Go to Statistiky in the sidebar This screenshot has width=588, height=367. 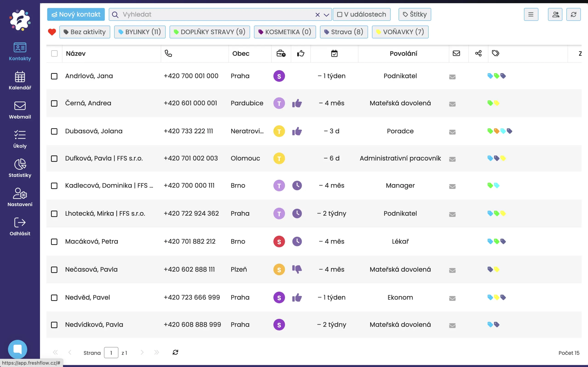(x=20, y=168)
